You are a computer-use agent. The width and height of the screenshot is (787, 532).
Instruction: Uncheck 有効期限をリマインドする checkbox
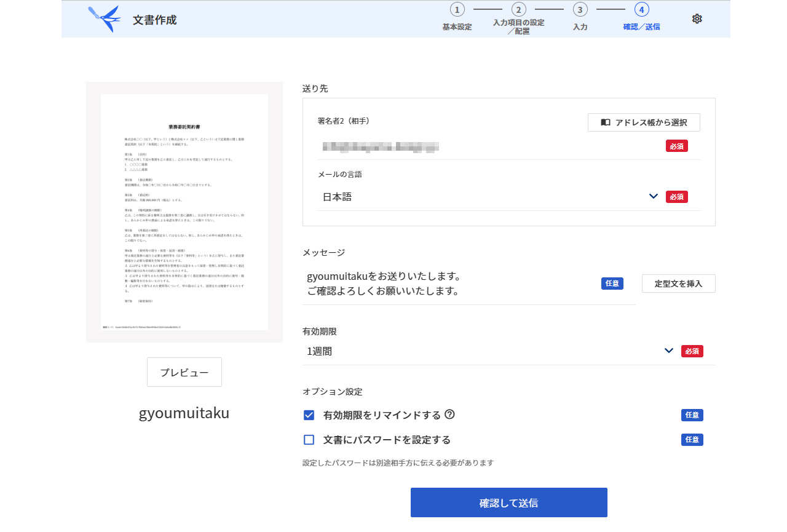[309, 415]
